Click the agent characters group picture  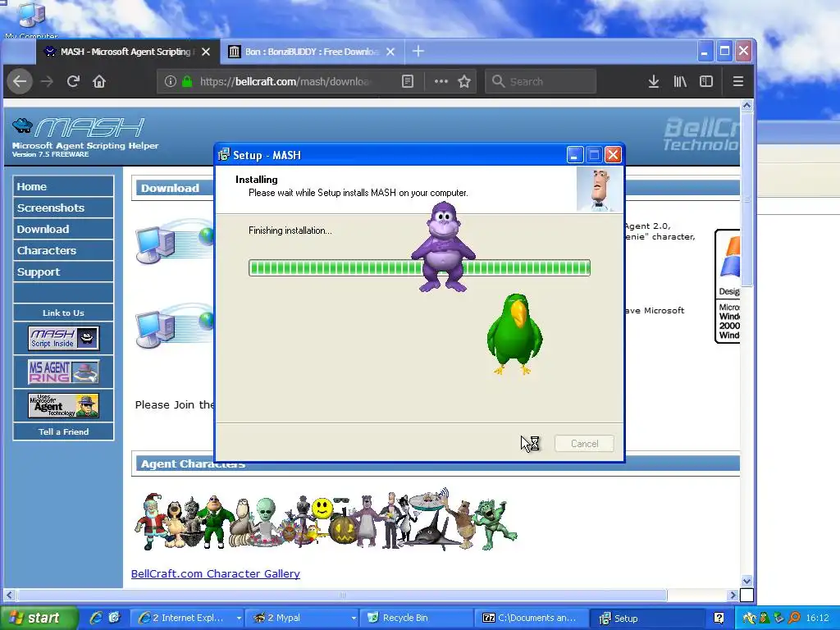coord(326,519)
